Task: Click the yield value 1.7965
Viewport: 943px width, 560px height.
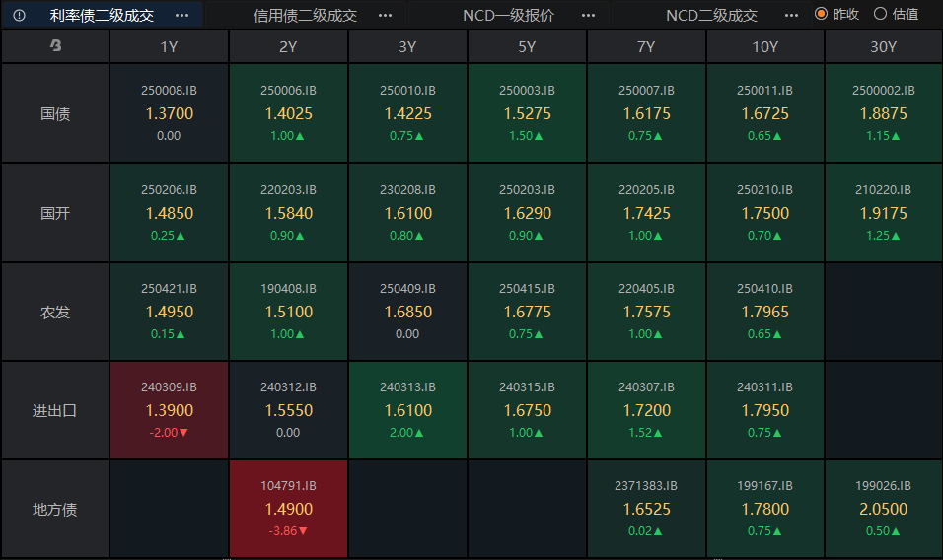Action: coord(765,312)
